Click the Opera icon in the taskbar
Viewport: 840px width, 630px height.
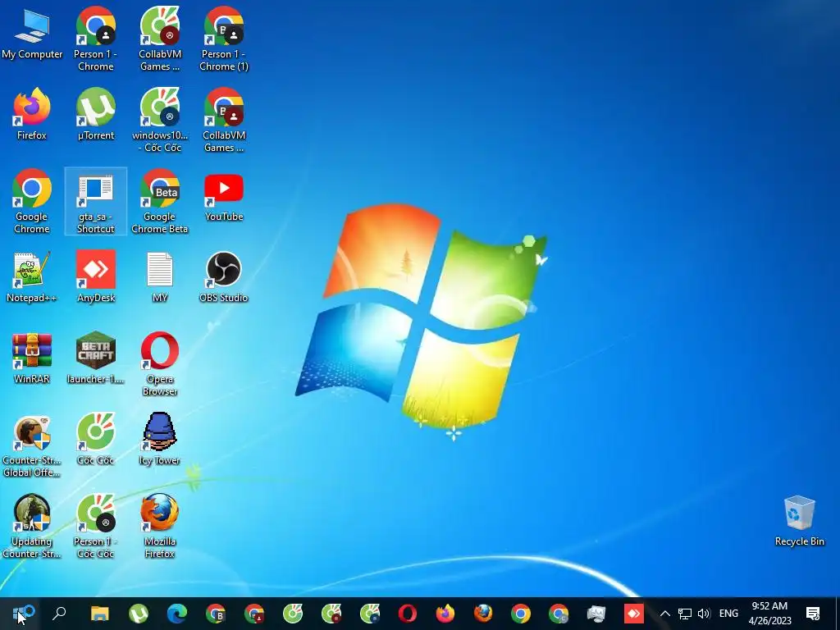[x=408, y=614]
